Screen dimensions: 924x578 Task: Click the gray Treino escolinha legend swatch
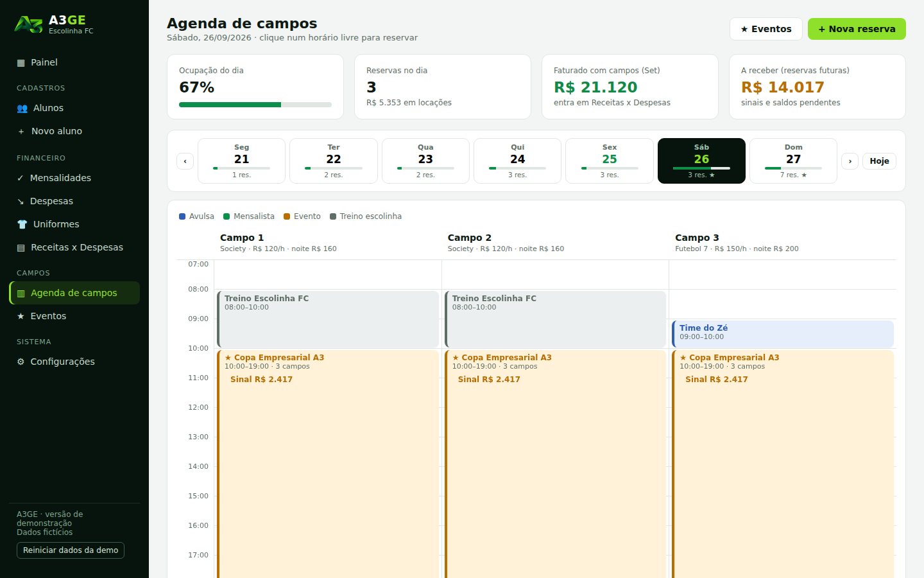click(x=333, y=216)
